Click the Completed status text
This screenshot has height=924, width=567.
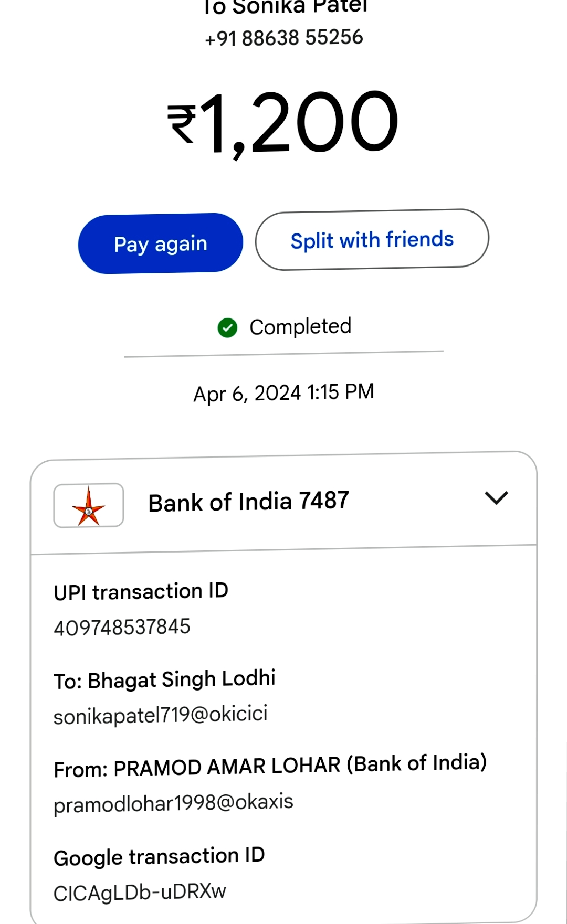pyautogui.click(x=300, y=327)
